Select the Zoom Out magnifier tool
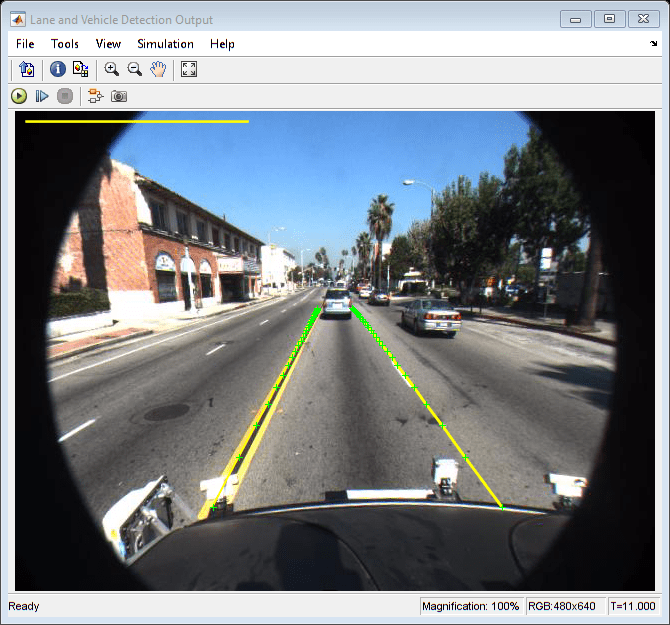This screenshot has height=625, width=670. pos(135,69)
